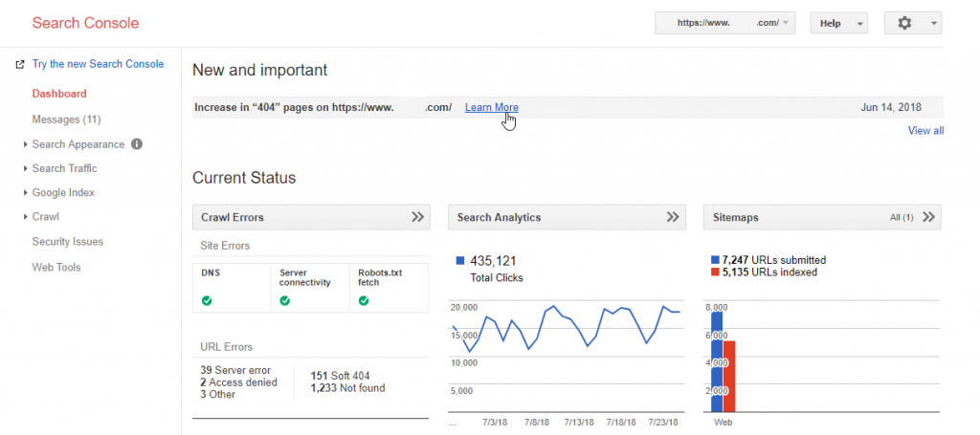The image size is (980, 435).
Task: Click the blue URLs submitted legend square
Action: click(x=716, y=260)
